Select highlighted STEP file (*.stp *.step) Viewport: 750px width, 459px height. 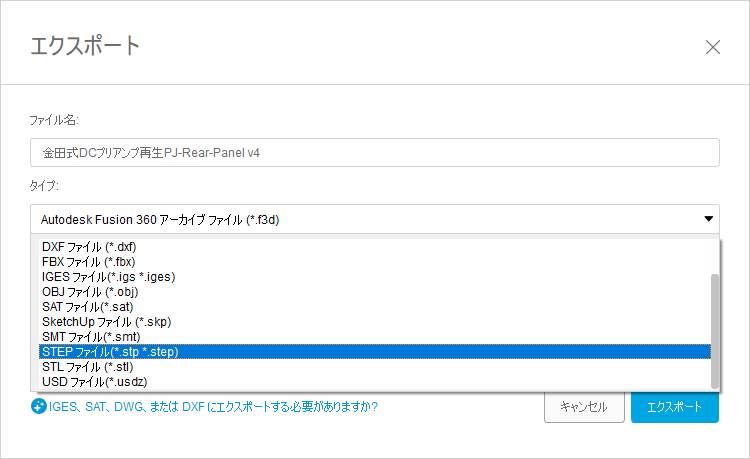(110, 351)
